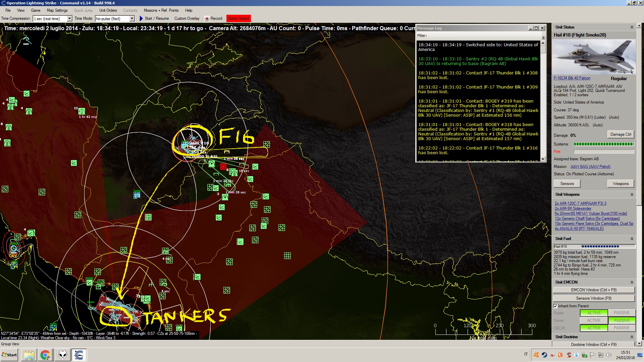The width and height of the screenshot is (644, 362).
Task: Switch Radar to PASSIVE mode
Action: point(622,312)
